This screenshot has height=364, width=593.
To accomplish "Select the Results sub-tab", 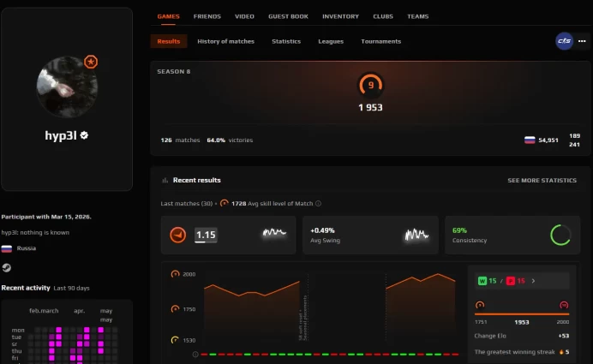I will pos(169,41).
